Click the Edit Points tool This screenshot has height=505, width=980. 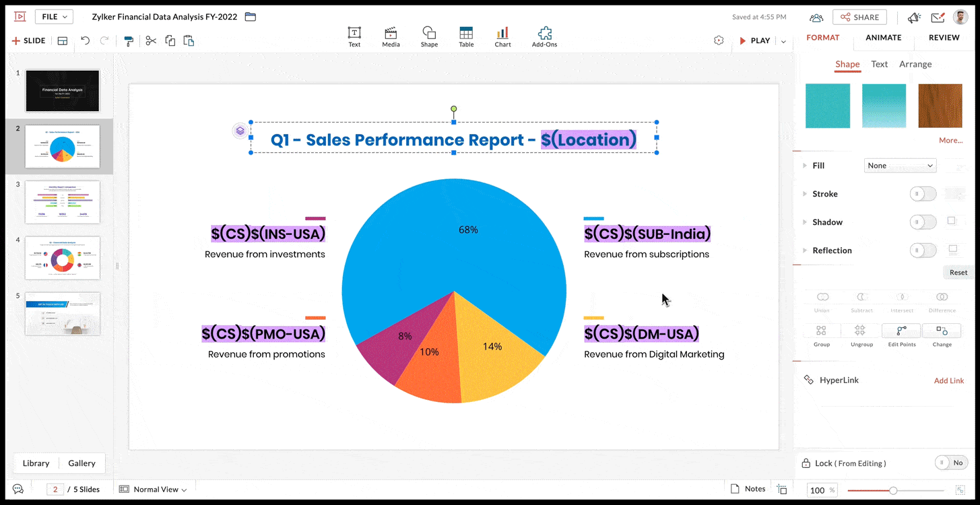pyautogui.click(x=901, y=335)
